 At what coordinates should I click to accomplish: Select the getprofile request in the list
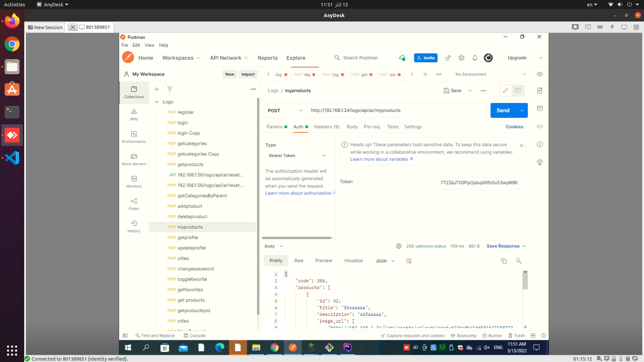[203, 237]
